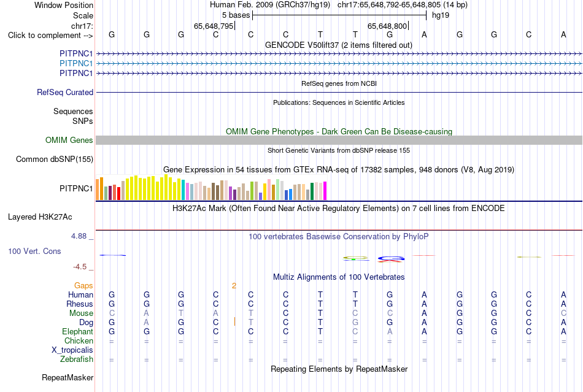Click the orange insertion mark in Dog row
Image resolution: width=583 pixels, height=392 pixels.
click(234, 322)
